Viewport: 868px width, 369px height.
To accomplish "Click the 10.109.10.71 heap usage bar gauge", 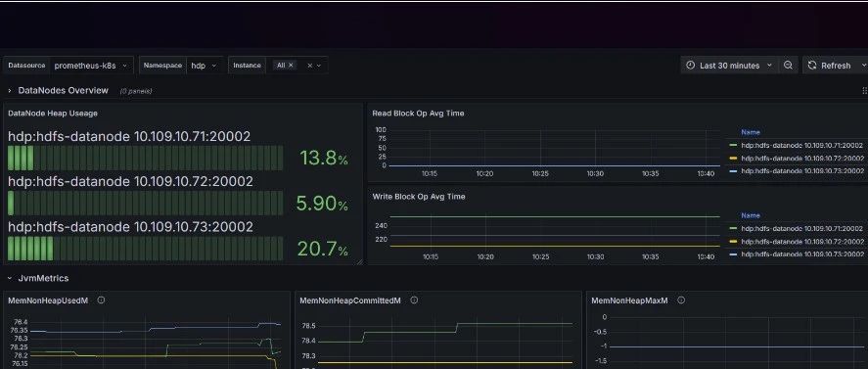I will [145, 158].
